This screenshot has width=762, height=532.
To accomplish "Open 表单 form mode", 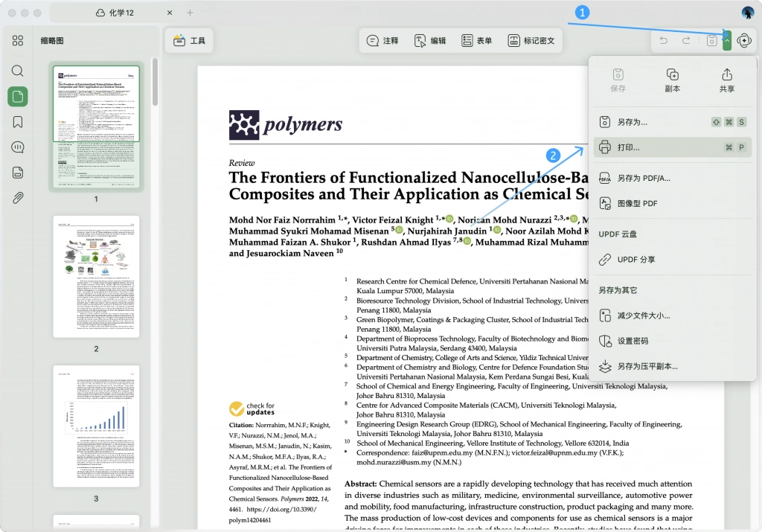I will pyautogui.click(x=477, y=41).
